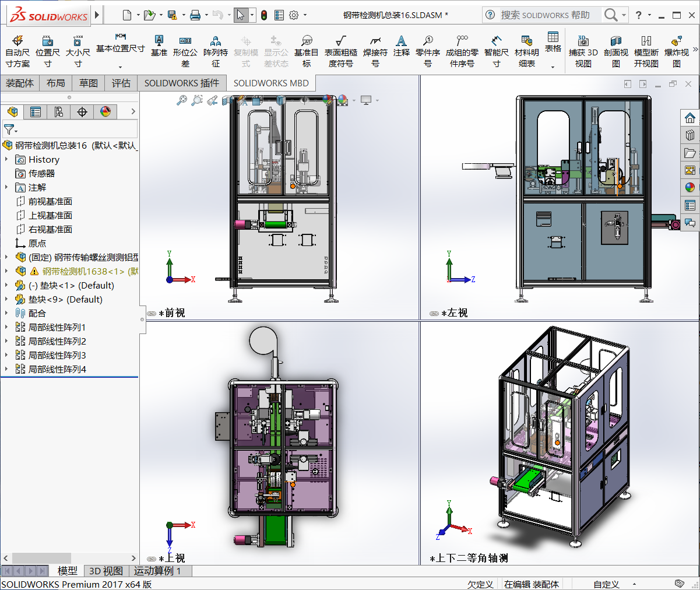Switch to the 模型 bottom tab

tap(68, 571)
